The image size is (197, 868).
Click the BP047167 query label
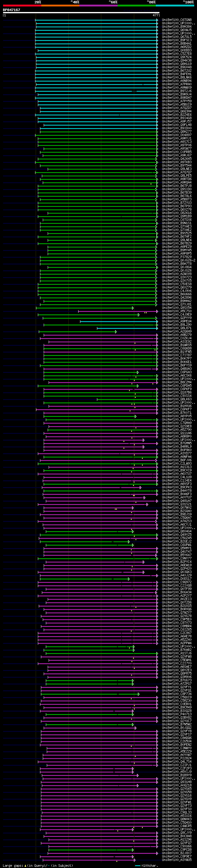11,10
